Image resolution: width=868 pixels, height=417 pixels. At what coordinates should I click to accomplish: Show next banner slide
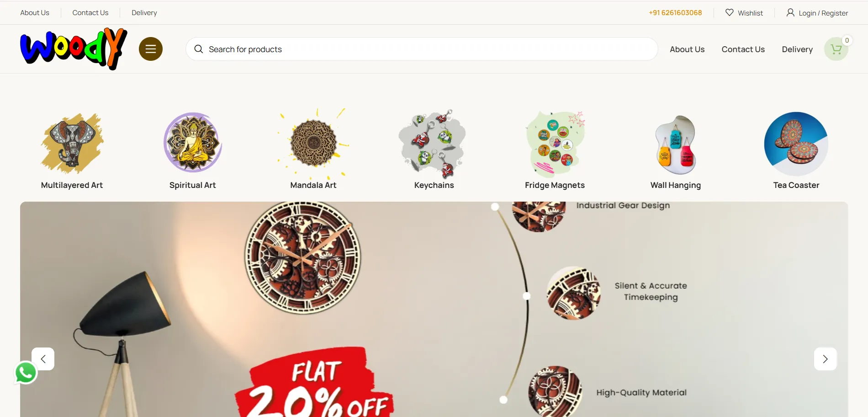pos(825,359)
